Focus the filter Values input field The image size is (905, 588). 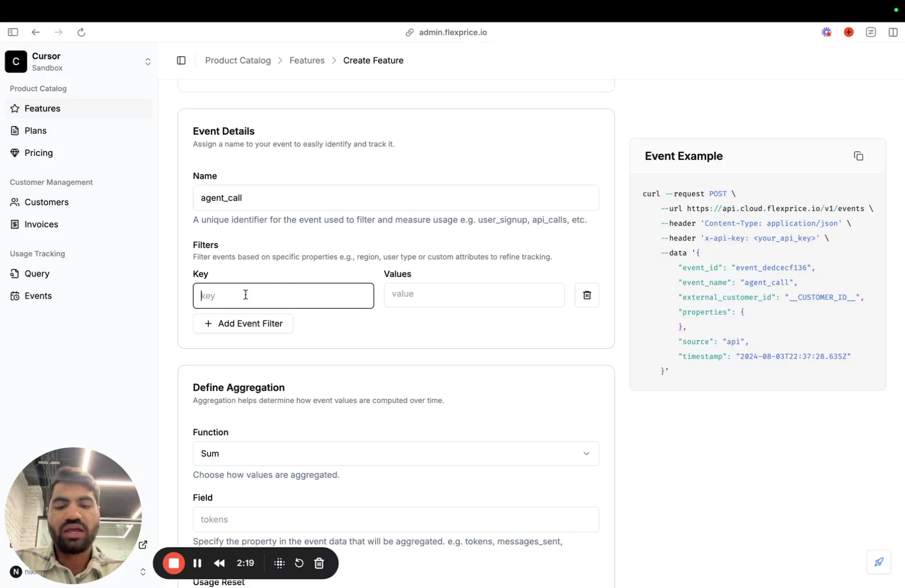tap(474, 295)
